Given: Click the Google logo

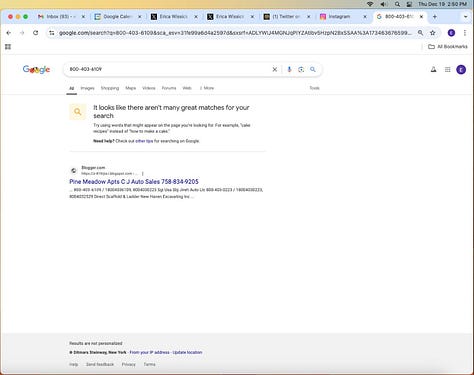Looking at the screenshot, I should pyautogui.click(x=36, y=69).
